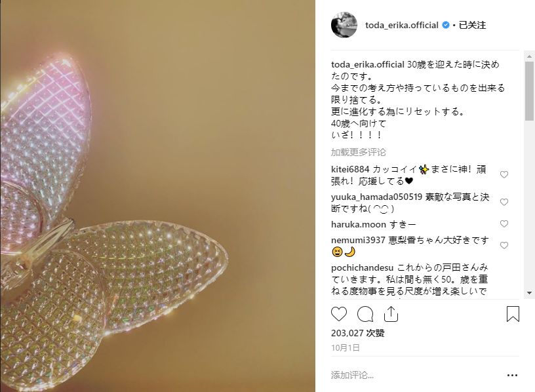This screenshot has height=392, width=535.
Task: Open the three-dot more options menu
Action: tap(512, 375)
